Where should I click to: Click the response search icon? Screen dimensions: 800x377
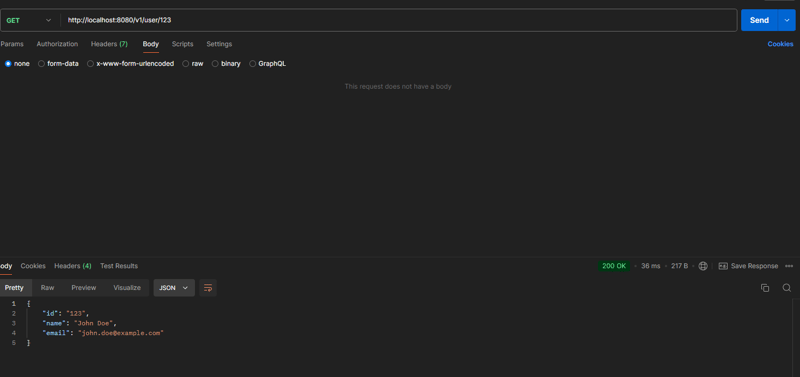[x=787, y=288]
